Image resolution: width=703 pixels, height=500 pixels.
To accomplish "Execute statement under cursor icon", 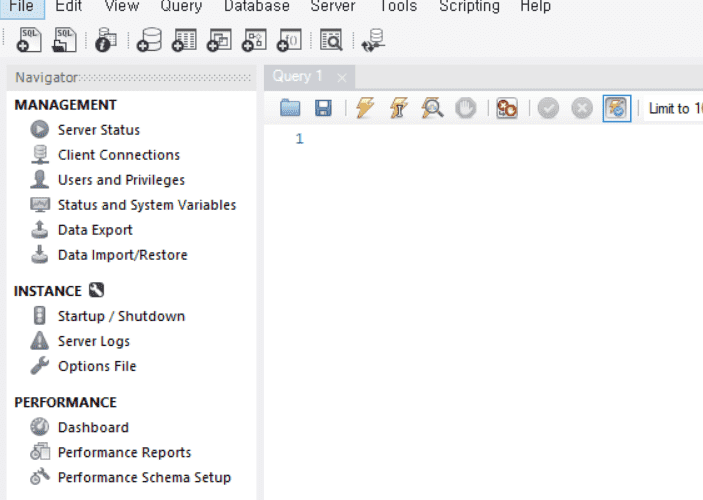I will click(x=399, y=108).
